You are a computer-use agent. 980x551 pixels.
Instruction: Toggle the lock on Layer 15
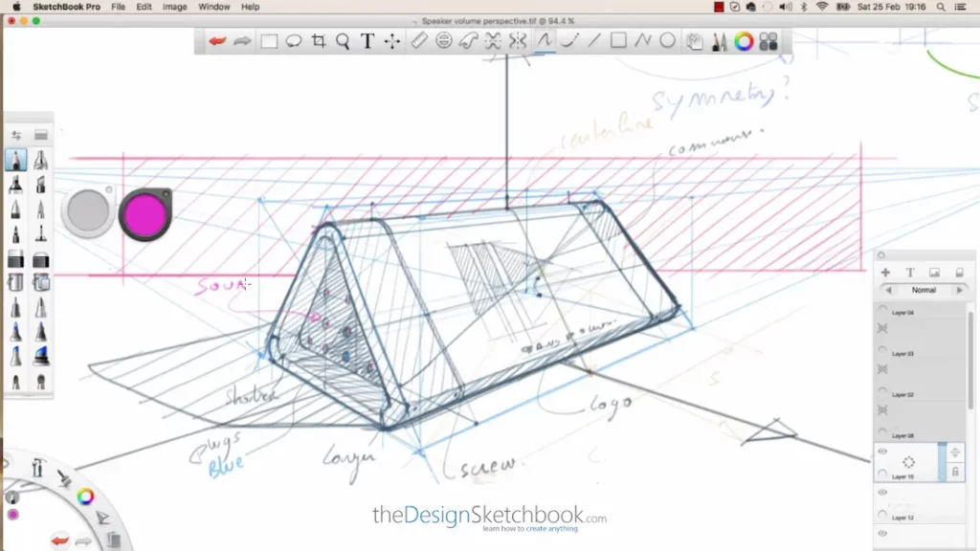[x=955, y=472]
